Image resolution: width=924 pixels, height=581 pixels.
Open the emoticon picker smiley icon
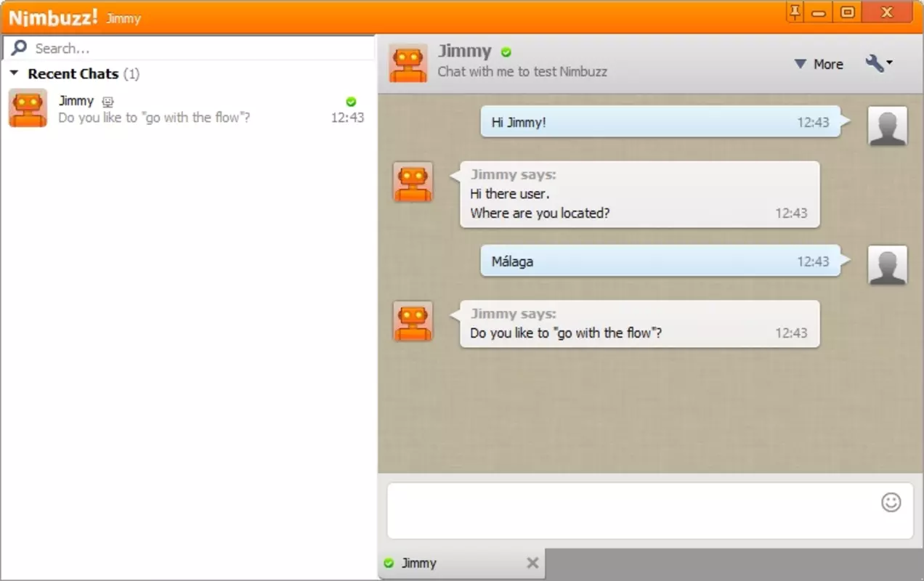pos(891,502)
